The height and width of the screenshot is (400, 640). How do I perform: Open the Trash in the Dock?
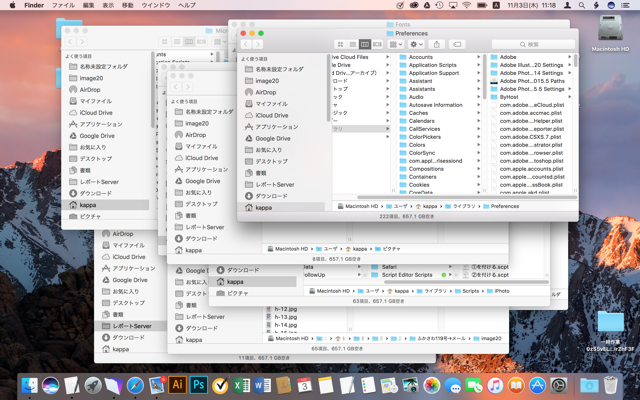point(611,385)
